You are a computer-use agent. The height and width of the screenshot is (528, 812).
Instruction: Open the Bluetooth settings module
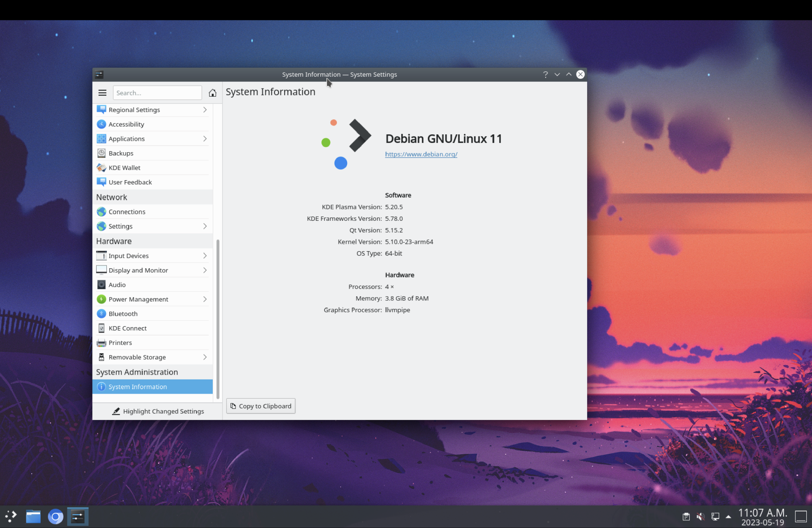[x=123, y=314]
